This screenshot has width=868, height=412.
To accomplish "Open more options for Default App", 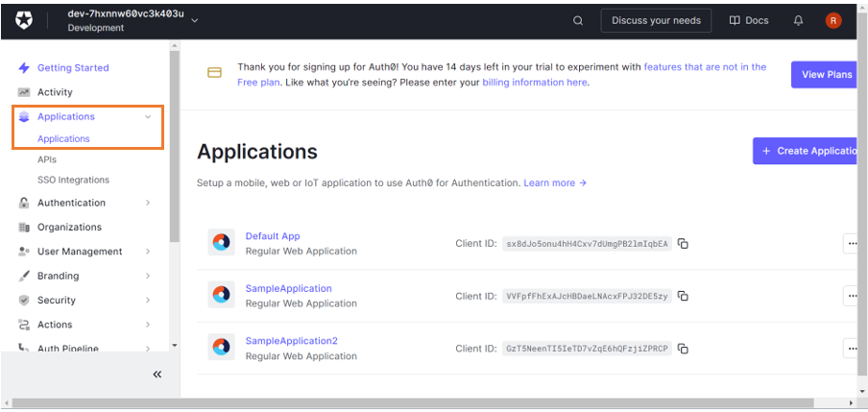I will [x=852, y=244].
